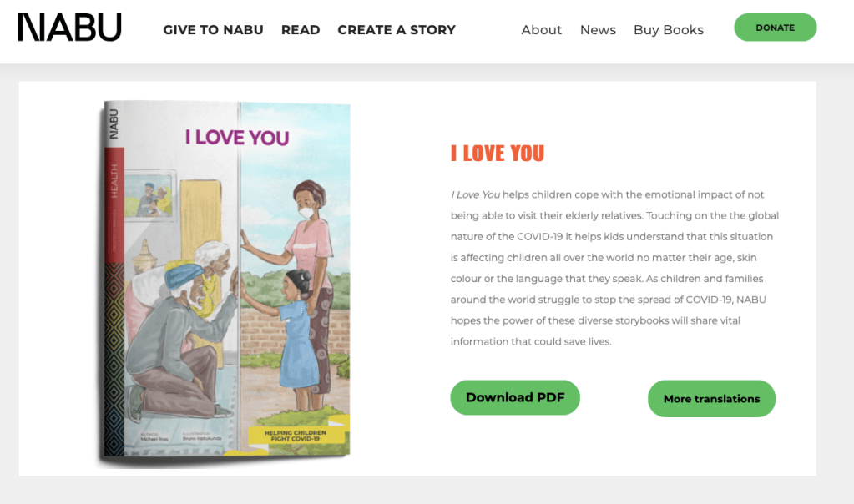Click the yellow Helping Children Fight COVID-19 badge
Viewport: 854px width, 504px height.
tap(296, 436)
